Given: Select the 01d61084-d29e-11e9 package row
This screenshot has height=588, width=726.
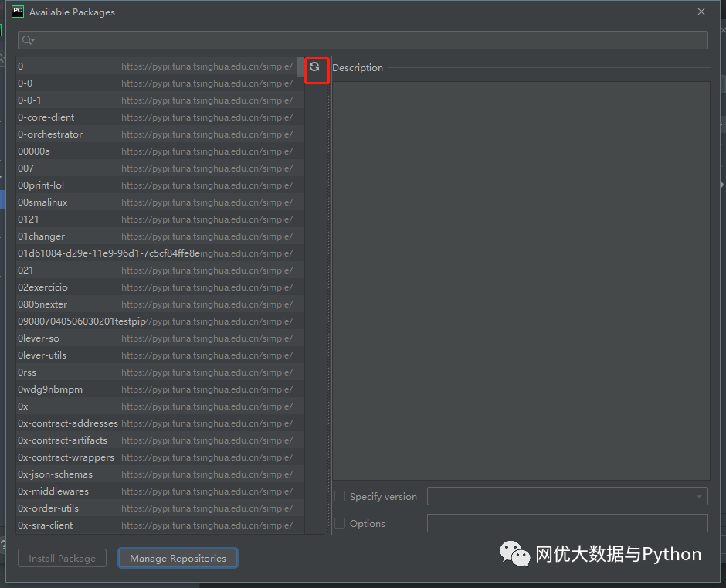Looking at the screenshot, I should point(160,253).
